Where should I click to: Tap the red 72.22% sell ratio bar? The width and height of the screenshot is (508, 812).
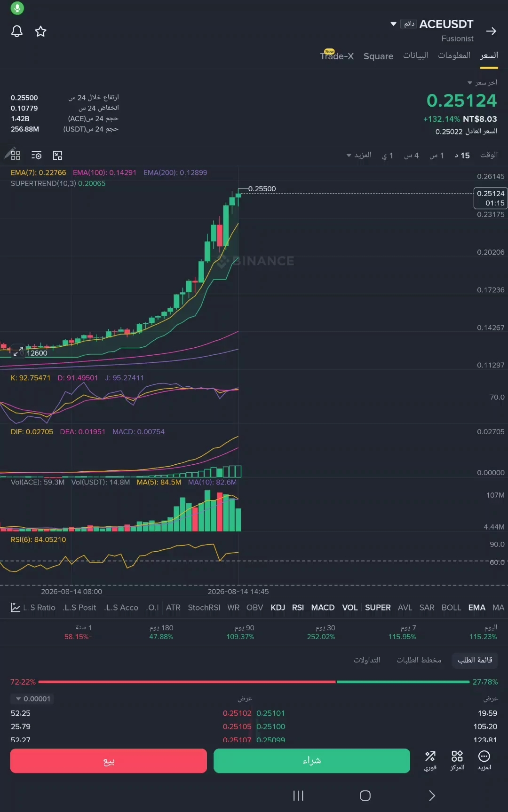[x=187, y=682]
